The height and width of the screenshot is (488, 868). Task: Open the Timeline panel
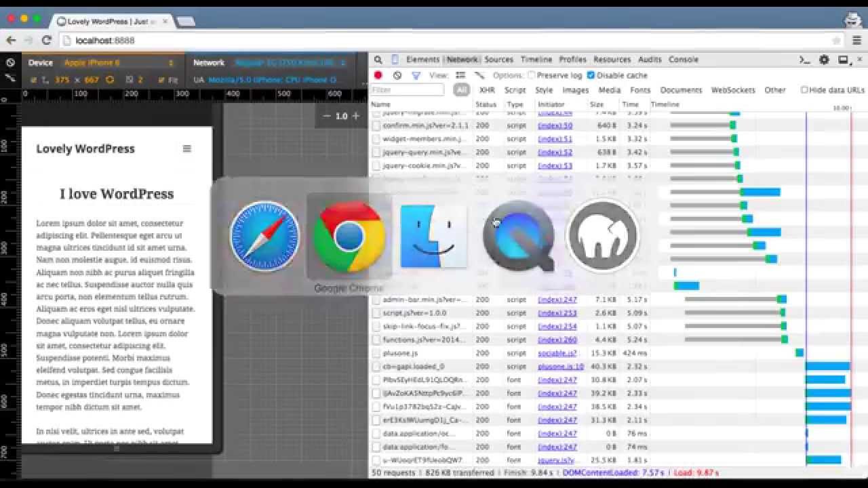(536, 60)
